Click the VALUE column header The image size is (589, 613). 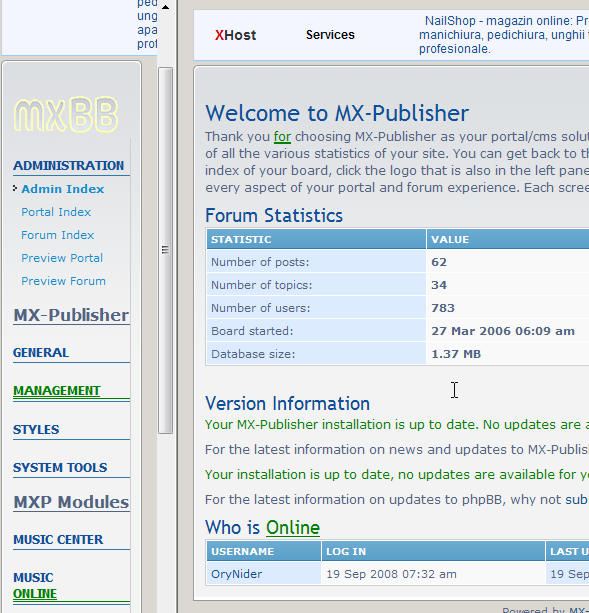tap(508, 239)
